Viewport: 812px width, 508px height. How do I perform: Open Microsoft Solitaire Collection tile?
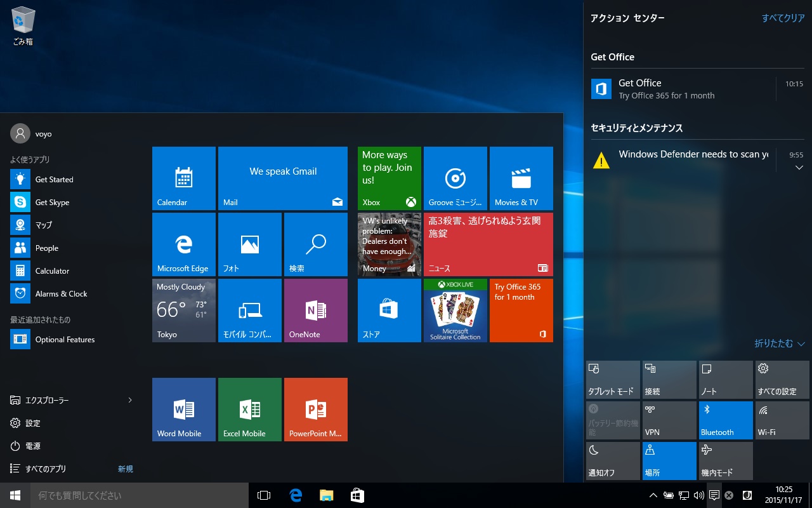[x=455, y=311]
